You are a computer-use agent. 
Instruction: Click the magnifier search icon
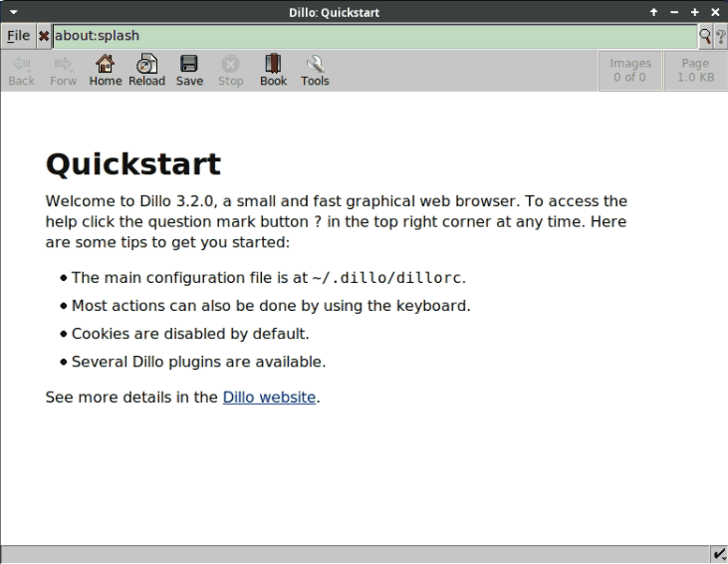[705, 36]
